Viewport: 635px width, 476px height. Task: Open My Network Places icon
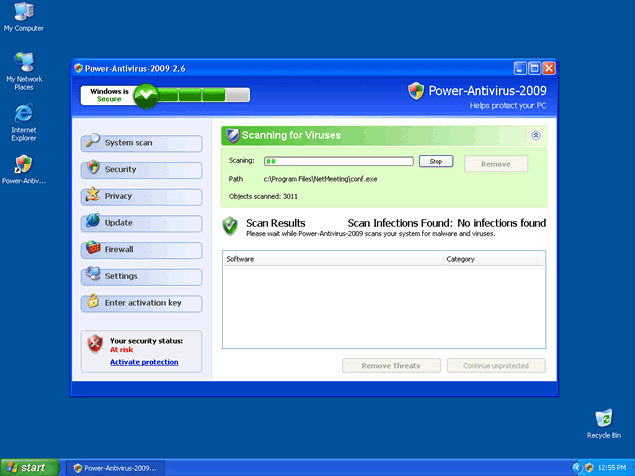coord(23,68)
